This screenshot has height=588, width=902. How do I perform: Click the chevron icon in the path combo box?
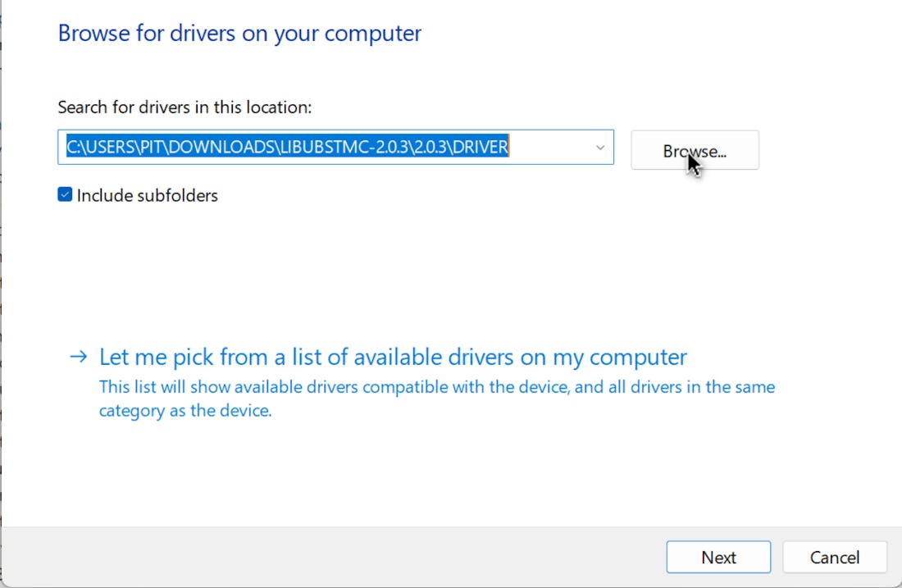click(599, 148)
